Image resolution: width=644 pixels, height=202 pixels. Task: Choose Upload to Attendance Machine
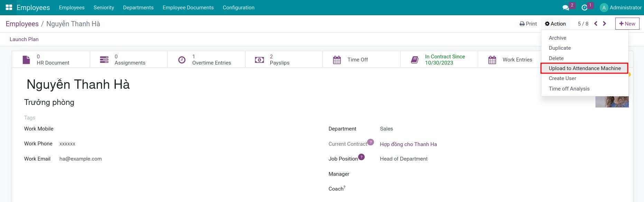click(585, 68)
